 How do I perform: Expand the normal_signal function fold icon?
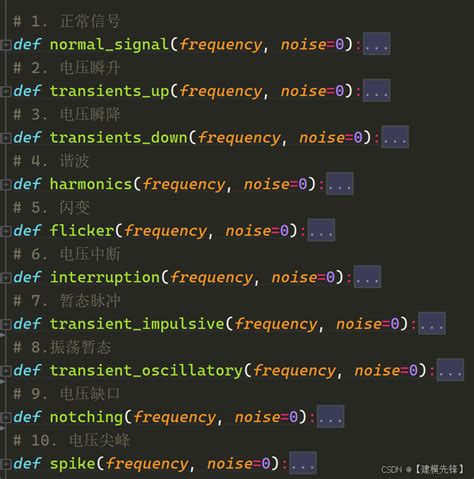pos(6,44)
